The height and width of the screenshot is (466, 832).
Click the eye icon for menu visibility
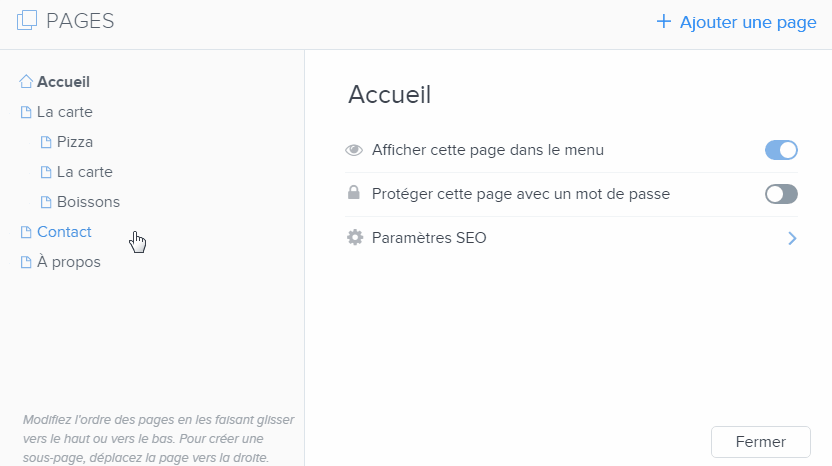[x=354, y=150]
